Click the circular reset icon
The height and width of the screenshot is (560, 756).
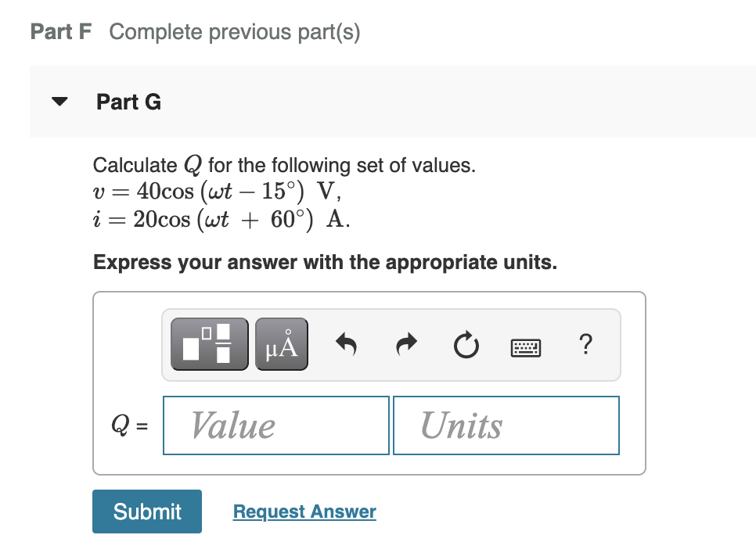(x=466, y=344)
